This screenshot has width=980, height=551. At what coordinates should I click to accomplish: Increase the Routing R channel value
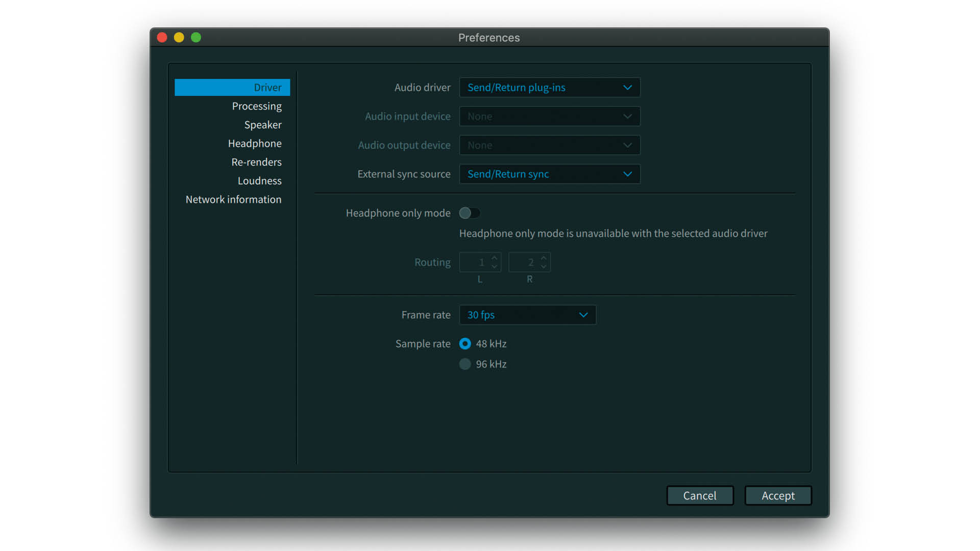[x=544, y=258]
